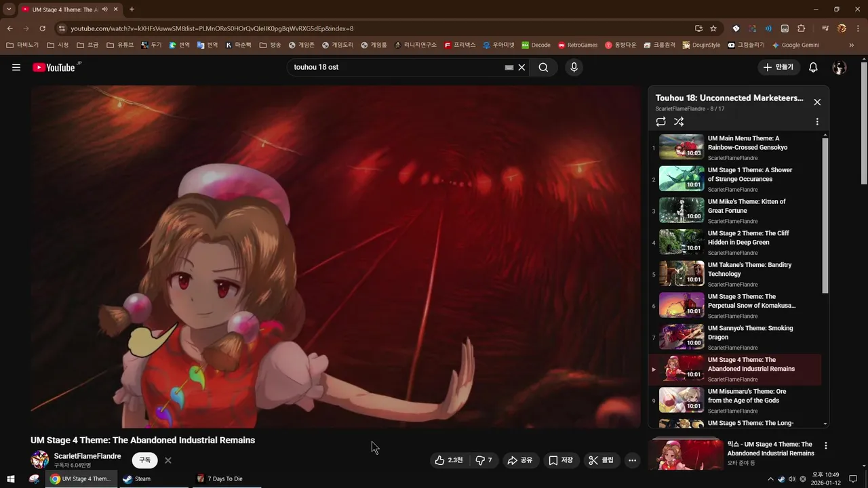
Task: Go back in Chrome
Action: point(9,28)
